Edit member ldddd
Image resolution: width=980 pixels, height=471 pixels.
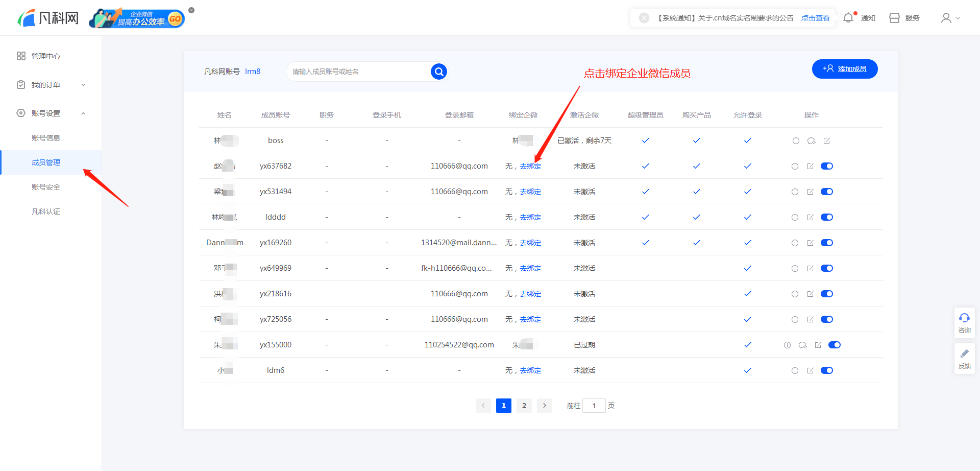click(810, 217)
